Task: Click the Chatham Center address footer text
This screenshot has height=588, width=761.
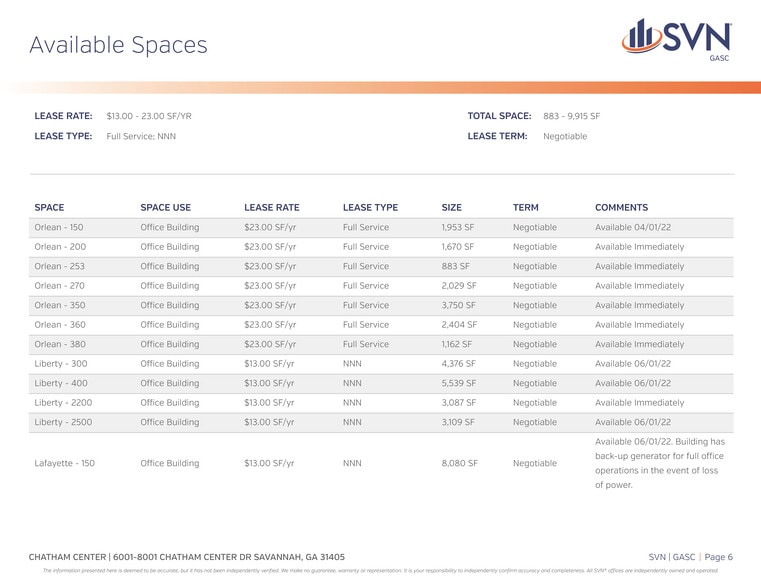Action: coord(187,557)
